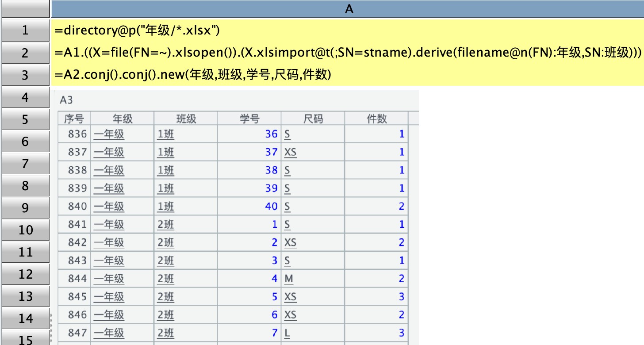Viewport: 644px width, 345px height.
Task: Select row header 13
Action: [25, 296]
